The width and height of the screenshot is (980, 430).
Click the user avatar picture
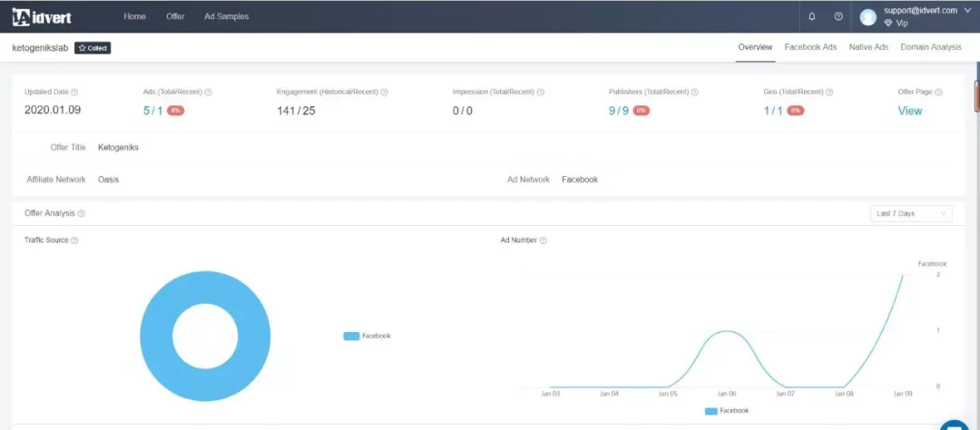tap(868, 17)
